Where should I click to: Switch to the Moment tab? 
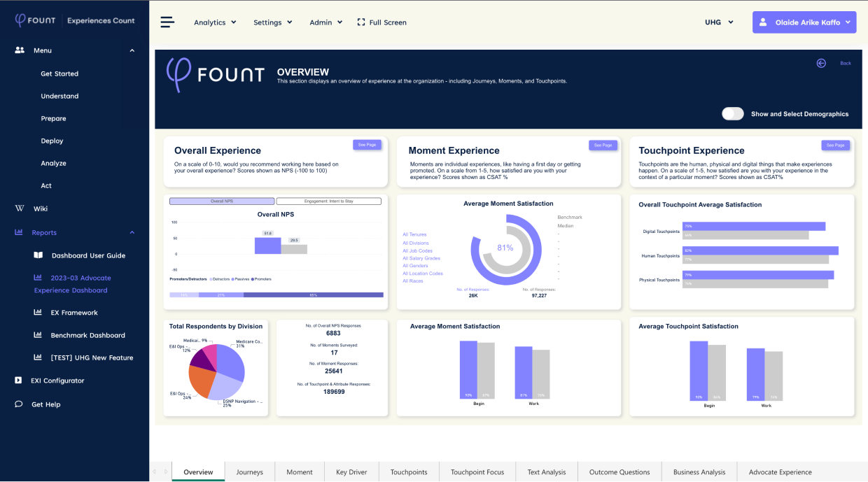[x=300, y=472]
